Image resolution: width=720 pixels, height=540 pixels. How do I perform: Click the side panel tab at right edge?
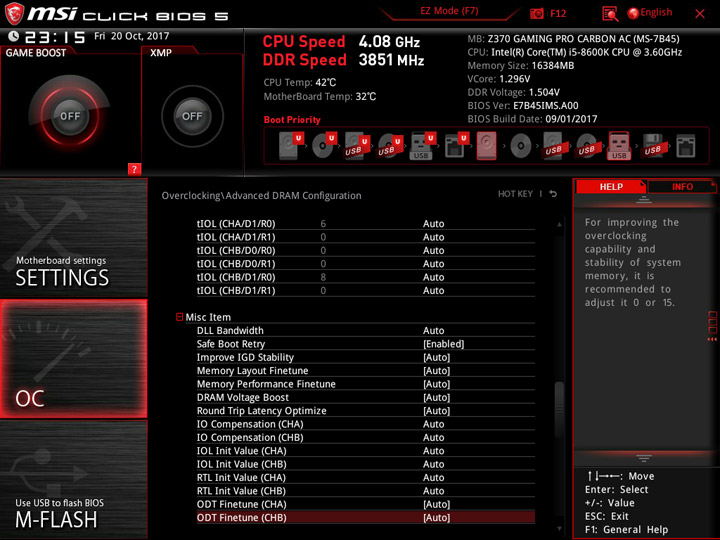coord(713,326)
